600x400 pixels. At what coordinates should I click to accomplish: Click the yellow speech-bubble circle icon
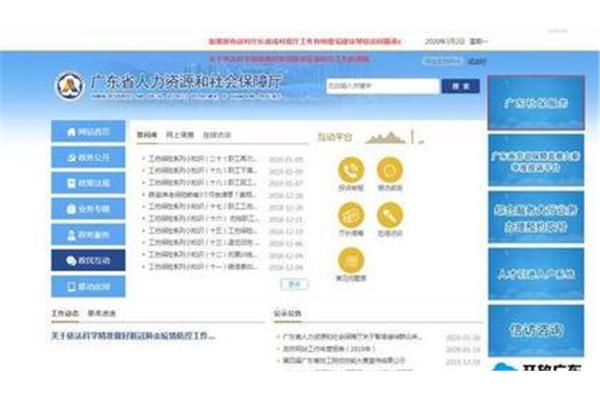(x=390, y=170)
